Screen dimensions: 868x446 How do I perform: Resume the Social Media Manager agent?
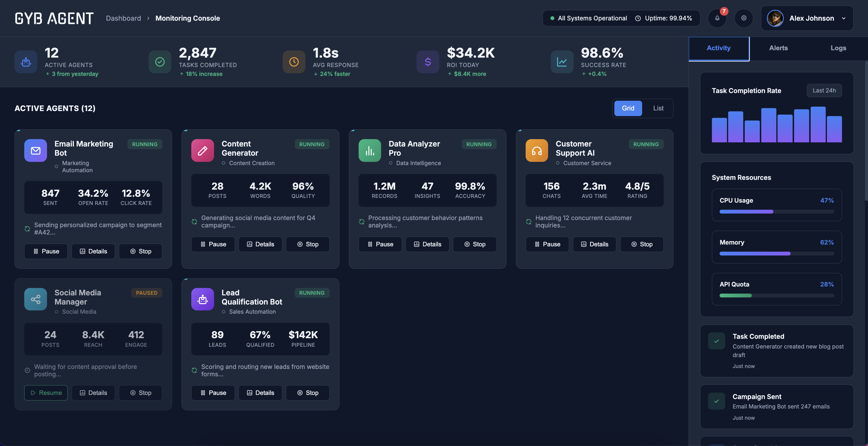click(x=46, y=393)
